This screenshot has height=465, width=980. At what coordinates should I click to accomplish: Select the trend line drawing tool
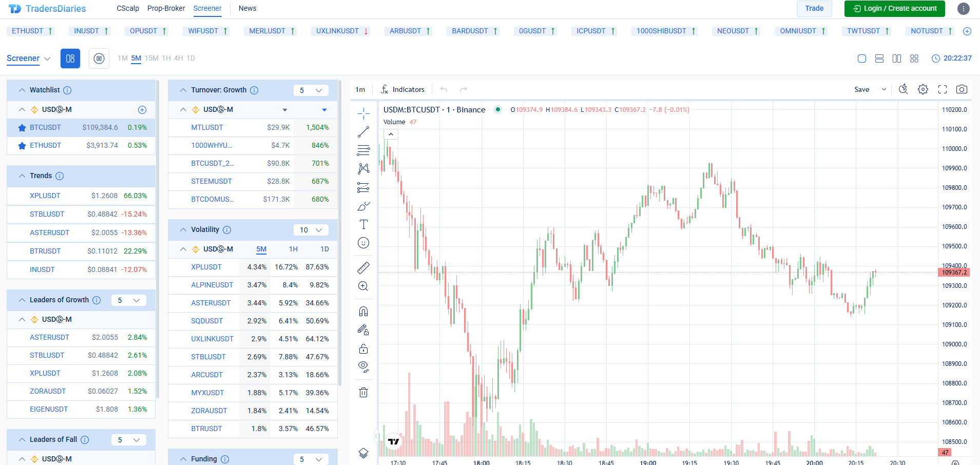363,132
